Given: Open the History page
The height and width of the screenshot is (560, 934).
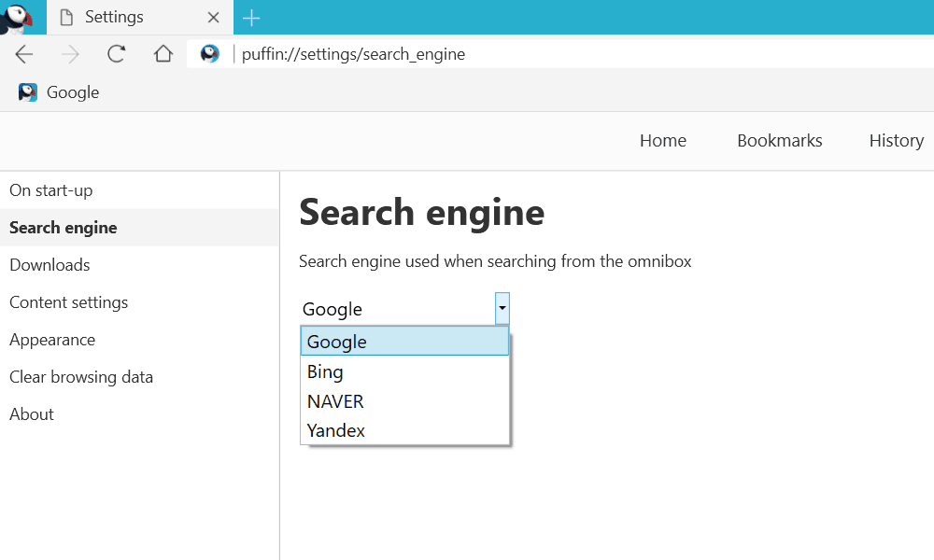Looking at the screenshot, I should [x=896, y=140].
